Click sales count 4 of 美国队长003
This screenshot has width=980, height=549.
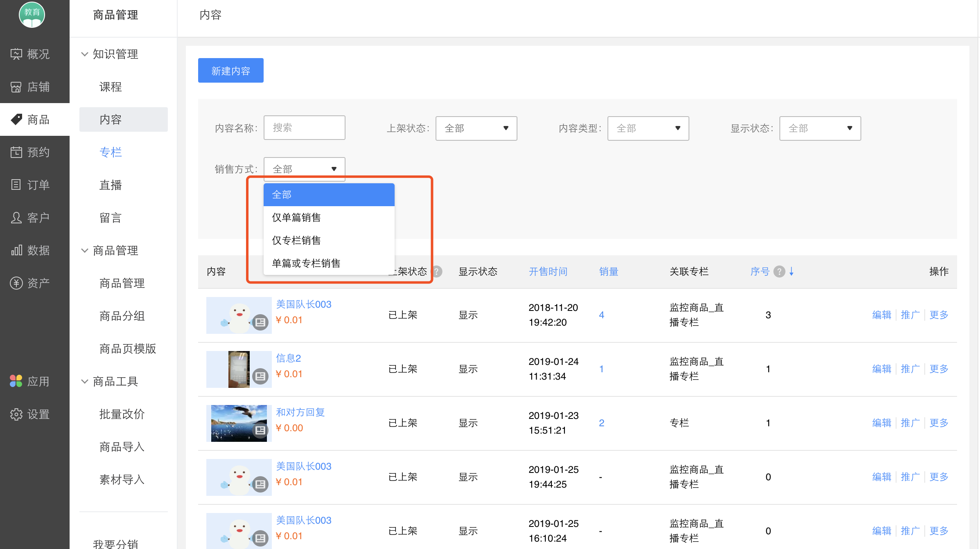pos(601,315)
